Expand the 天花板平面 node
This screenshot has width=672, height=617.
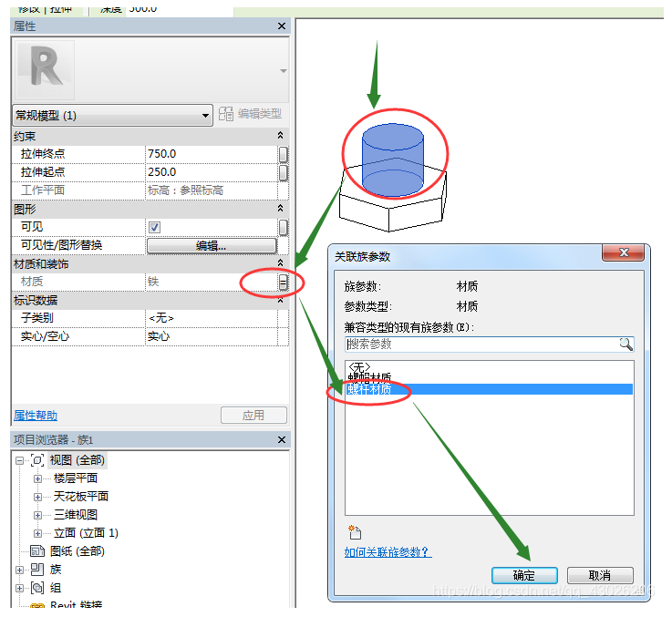(37, 497)
